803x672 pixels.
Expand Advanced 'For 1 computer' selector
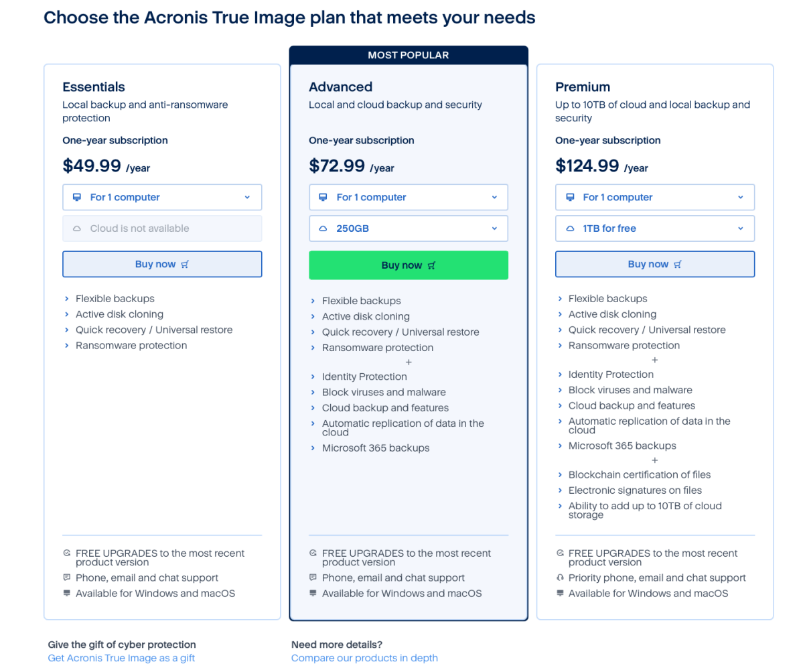(409, 197)
